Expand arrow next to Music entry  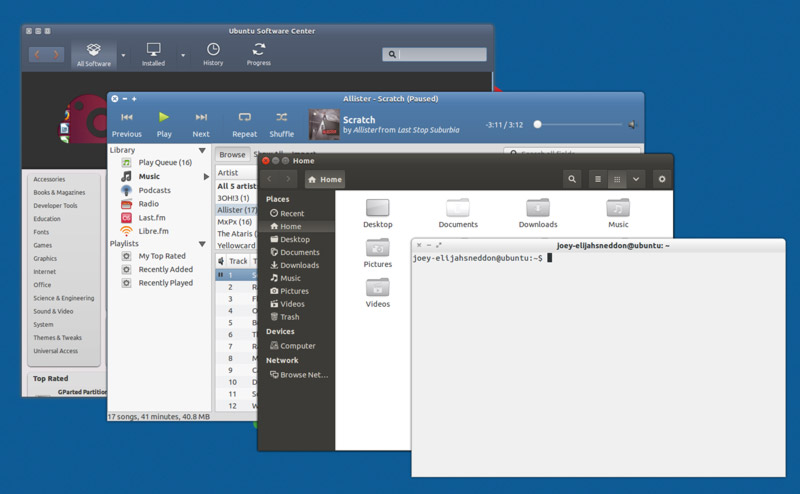206,177
